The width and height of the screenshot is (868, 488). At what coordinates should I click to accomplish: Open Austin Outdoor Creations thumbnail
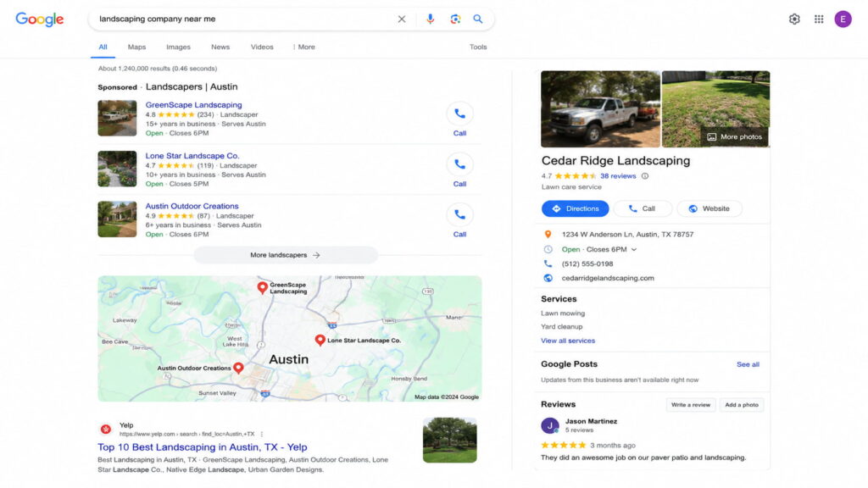click(117, 219)
